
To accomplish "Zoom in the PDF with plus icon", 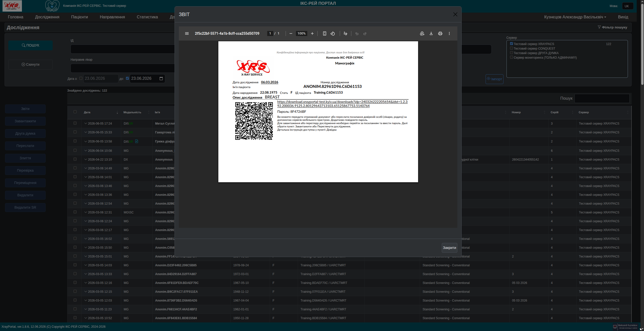I will coord(312,33).
